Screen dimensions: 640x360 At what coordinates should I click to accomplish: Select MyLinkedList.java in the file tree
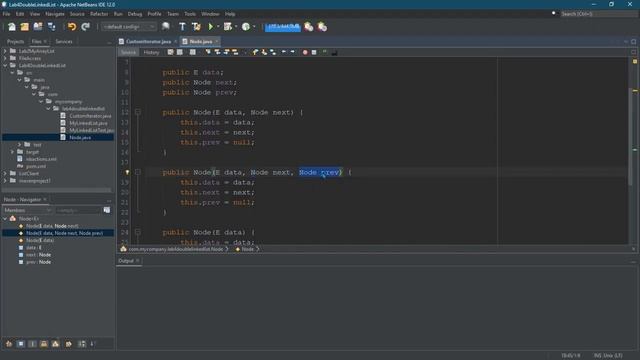(x=88, y=123)
